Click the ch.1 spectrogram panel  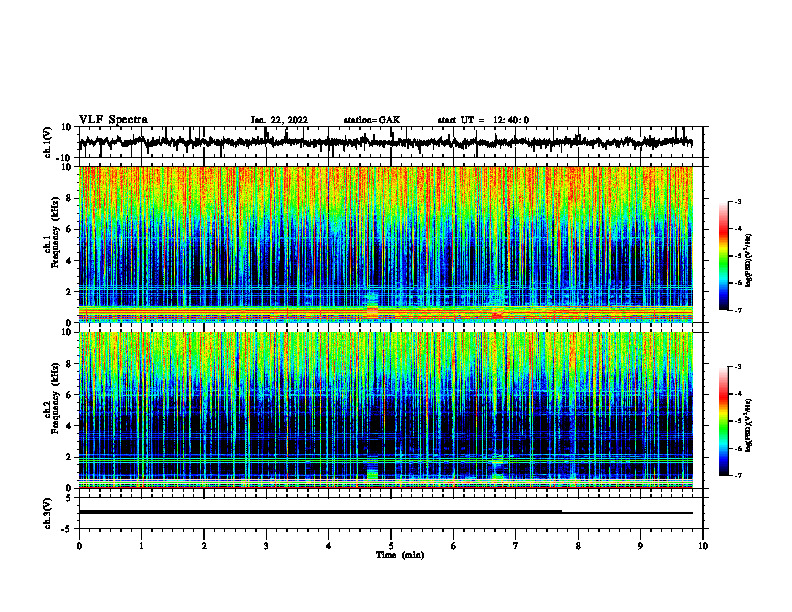tap(385, 244)
